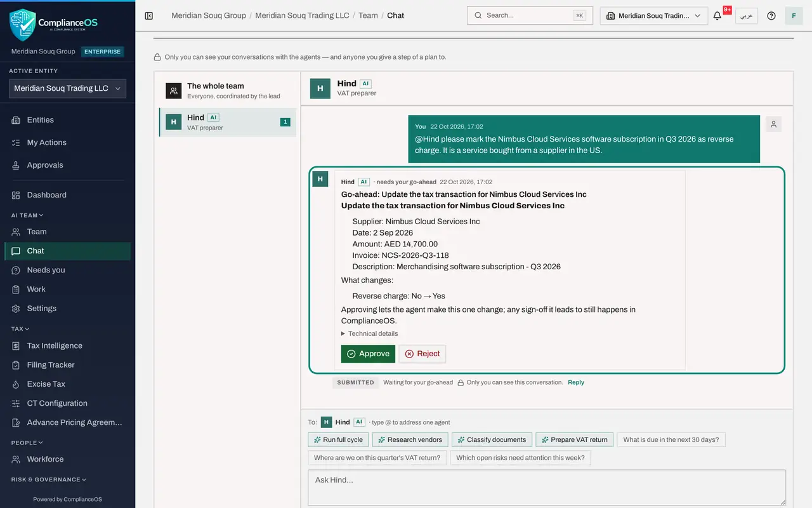This screenshot has width=812, height=508.
Task: Click the Classify documents quick action
Action: (492, 439)
